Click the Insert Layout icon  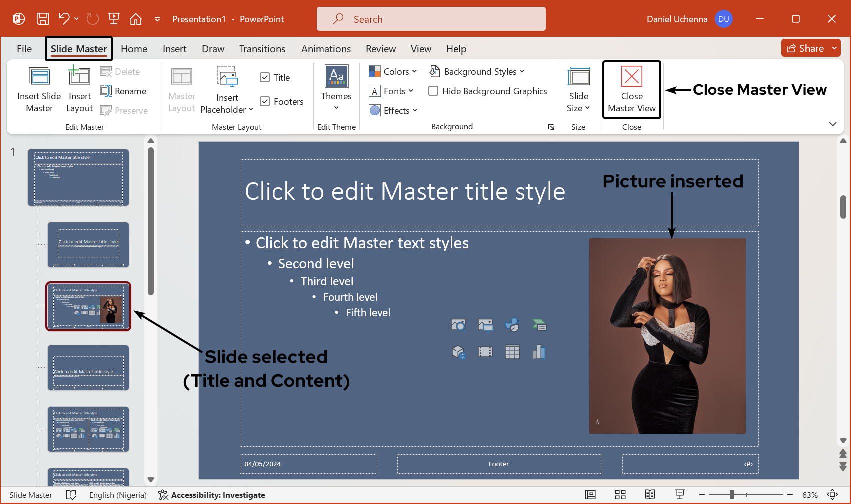[79, 76]
